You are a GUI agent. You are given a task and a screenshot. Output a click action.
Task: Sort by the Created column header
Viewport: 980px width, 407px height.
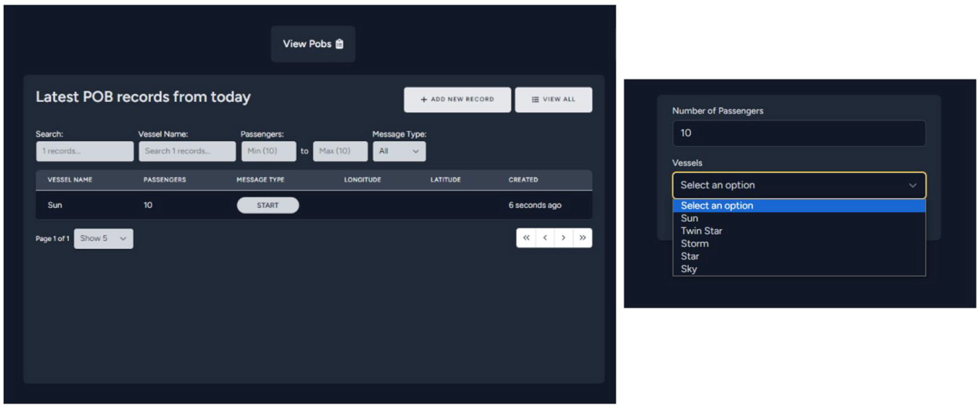pos(523,180)
